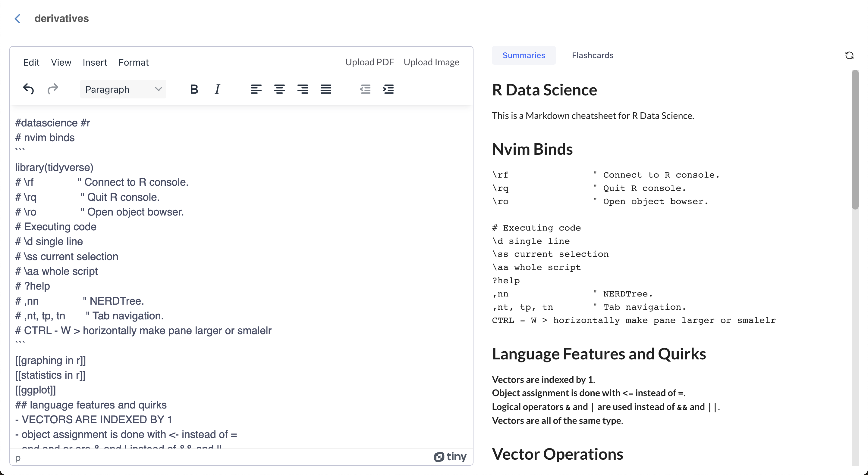Go back using the chevron arrow
The width and height of the screenshot is (868, 475).
click(18, 19)
